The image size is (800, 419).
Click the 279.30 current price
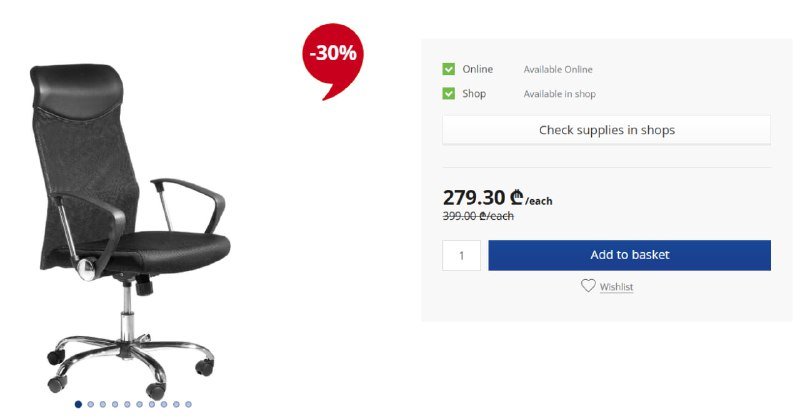[x=473, y=198]
